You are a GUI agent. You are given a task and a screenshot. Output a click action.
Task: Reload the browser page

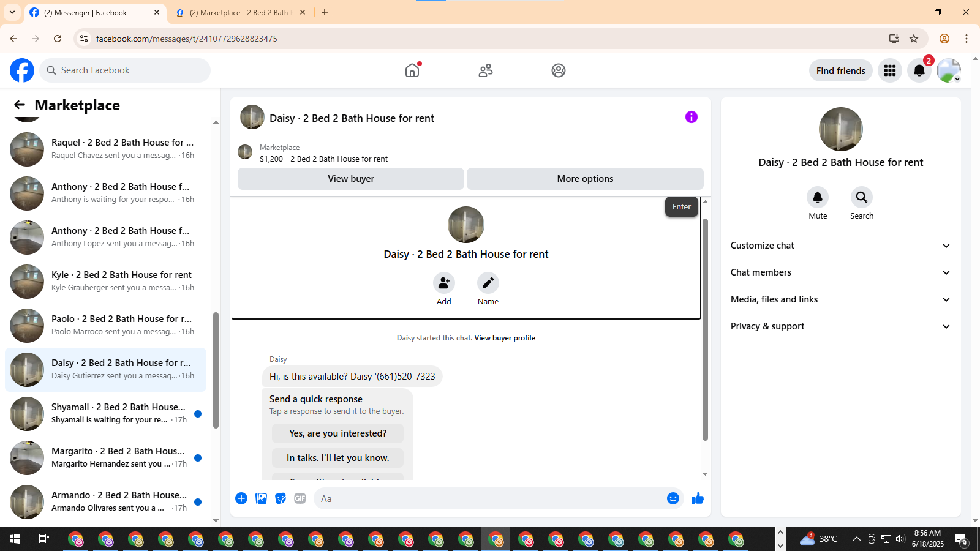click(x=58, y=39)
